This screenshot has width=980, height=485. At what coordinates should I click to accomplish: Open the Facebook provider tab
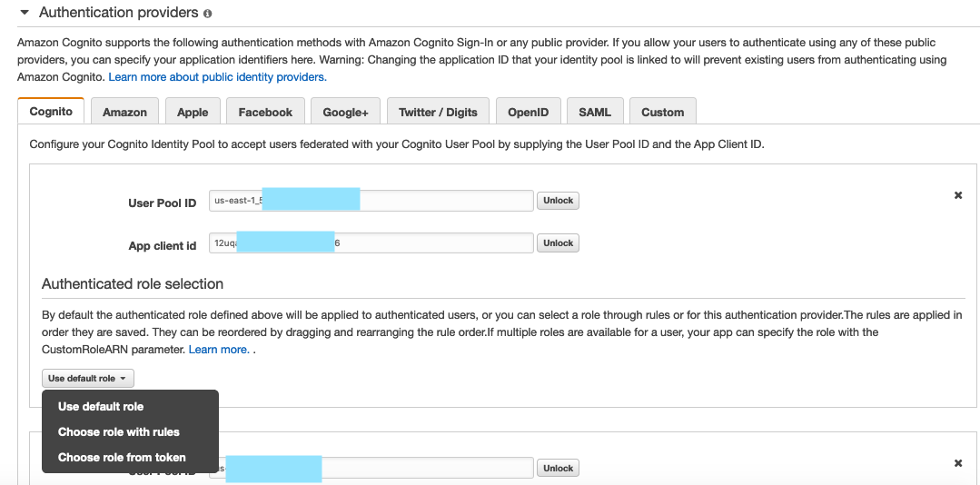(x=265, y=112)
